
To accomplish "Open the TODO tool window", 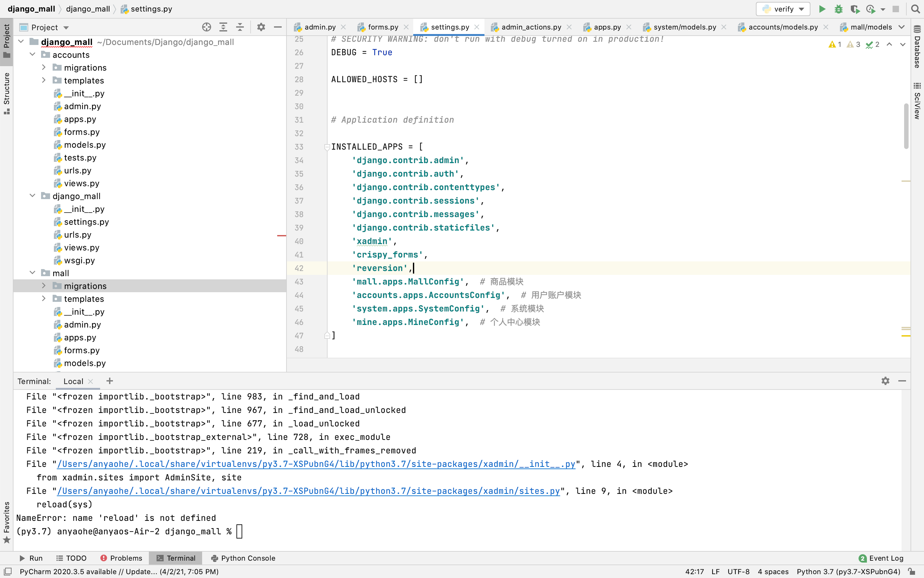I will pos(72,558).
